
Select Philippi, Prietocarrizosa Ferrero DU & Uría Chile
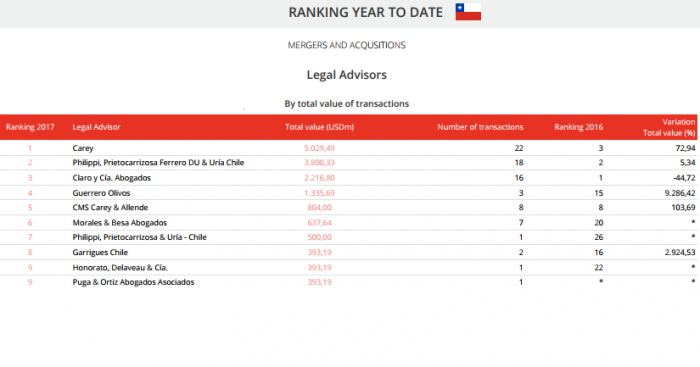pyautogui.click(x=158, y=163)
